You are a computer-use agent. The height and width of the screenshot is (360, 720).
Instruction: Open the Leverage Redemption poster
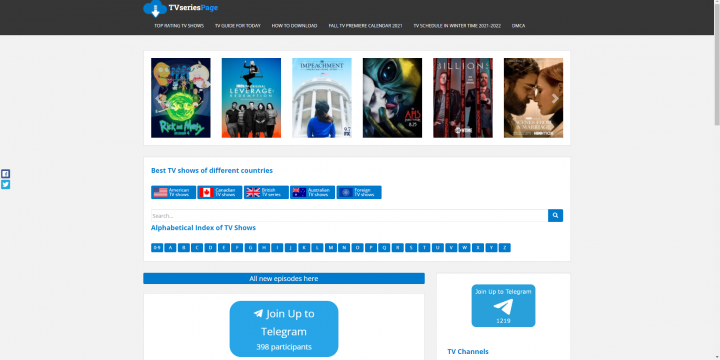[251, 98]
